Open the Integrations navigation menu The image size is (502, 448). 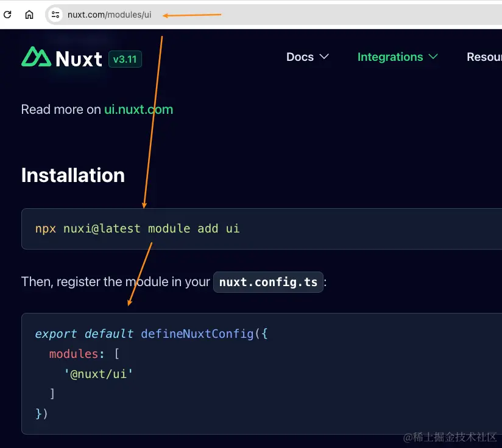pyautogui.click(x=390, y=57)
